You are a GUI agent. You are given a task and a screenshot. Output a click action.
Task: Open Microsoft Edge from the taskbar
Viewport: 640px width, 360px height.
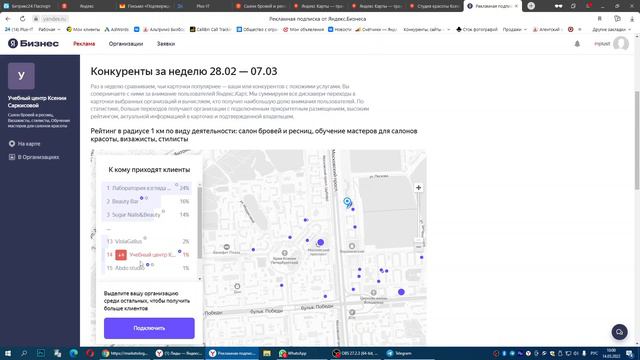73,353
